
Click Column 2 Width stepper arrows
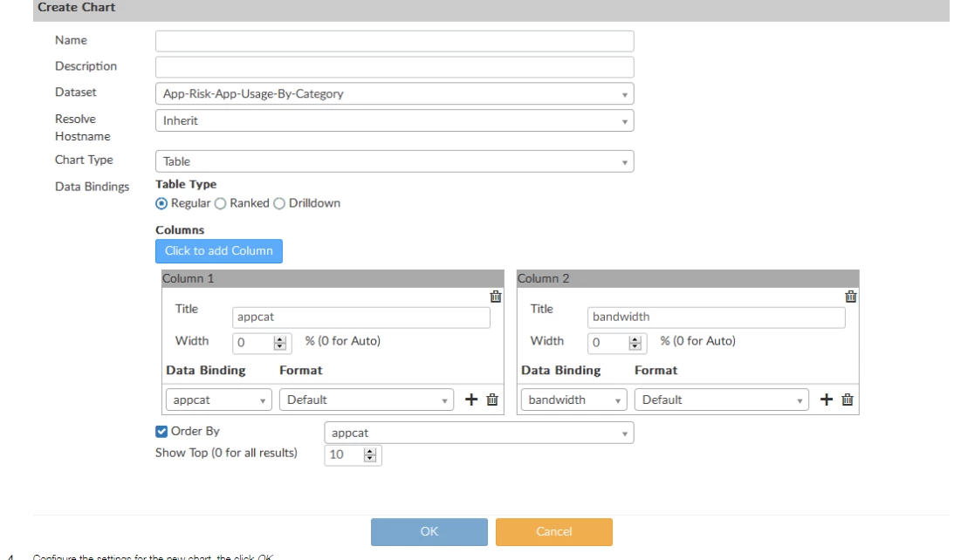coord(635,343)
